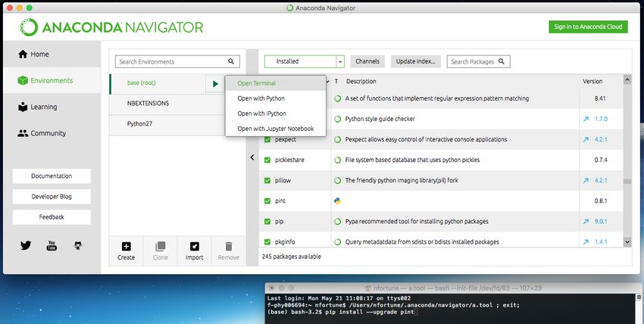Screen dimensions: 644x324
Task: Click the 245 packages available status text
Action: pos(291,257)
